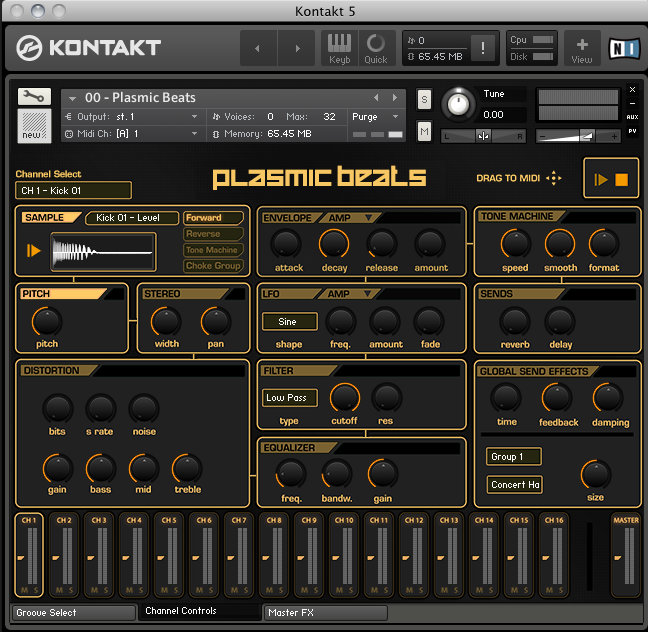Toggle Tone Machine mode

click(x=213, y=250)
